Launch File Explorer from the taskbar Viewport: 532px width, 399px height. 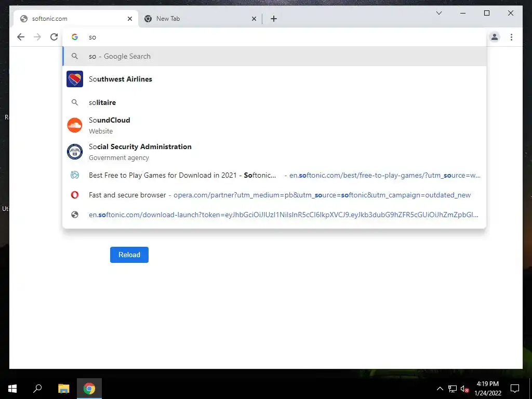(63, 389)
